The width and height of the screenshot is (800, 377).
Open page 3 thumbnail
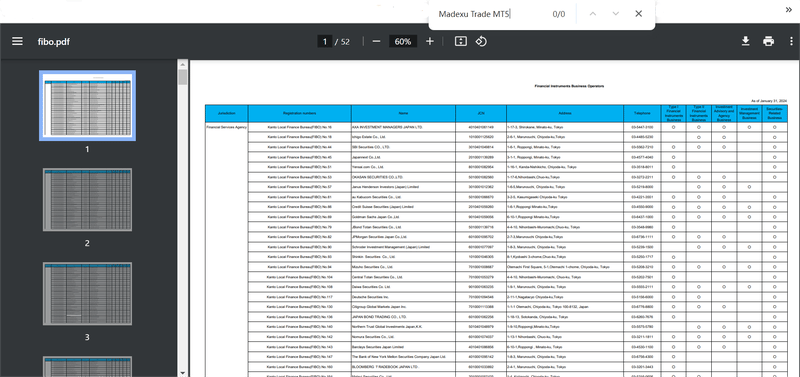[87, 293]
